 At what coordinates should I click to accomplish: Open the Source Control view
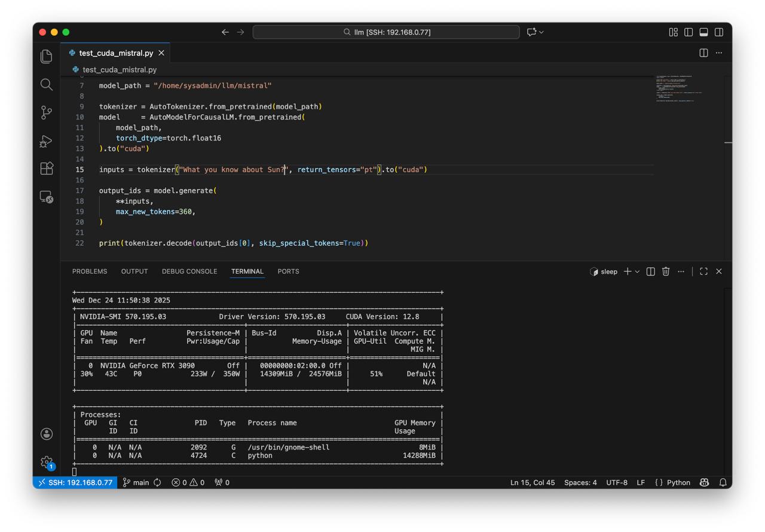click(x=47, y=112)
